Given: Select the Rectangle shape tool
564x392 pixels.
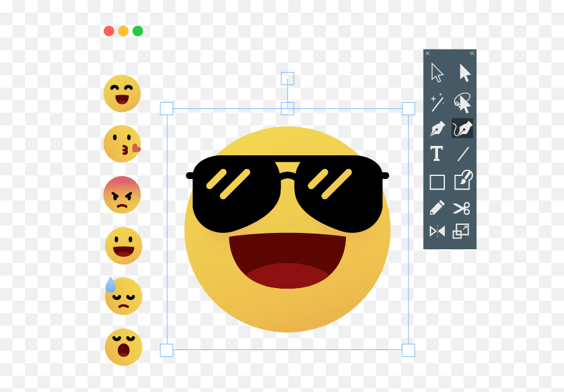Looking at the screenshot, I should [436, 180].
